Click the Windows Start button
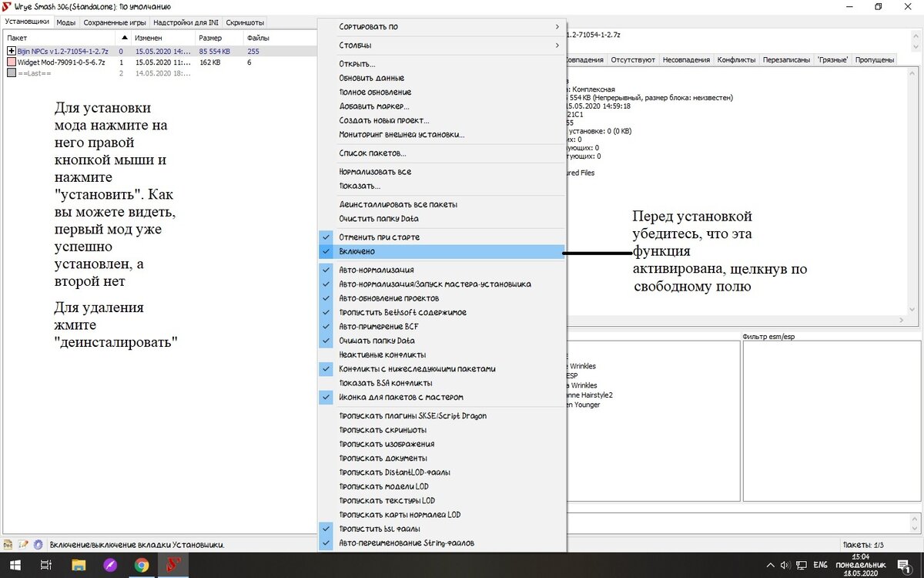This screenshot has height=578, width=924. click(15, 565)
